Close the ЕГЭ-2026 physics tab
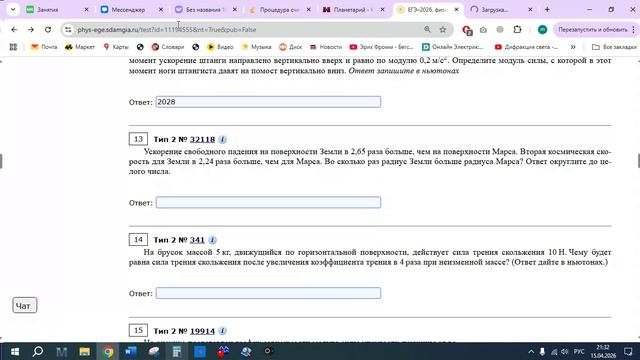This screenshot has height=360, width=640. (456, 9)
